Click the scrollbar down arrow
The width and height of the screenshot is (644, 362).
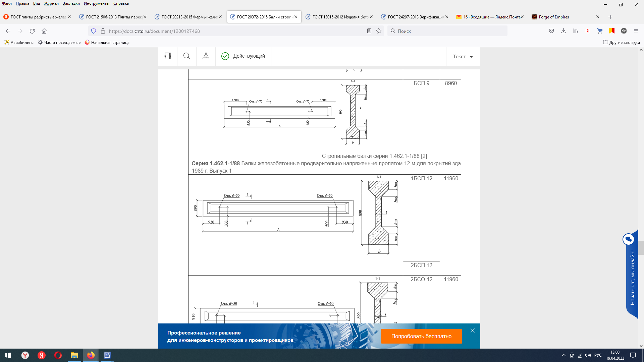coord(641,346)
